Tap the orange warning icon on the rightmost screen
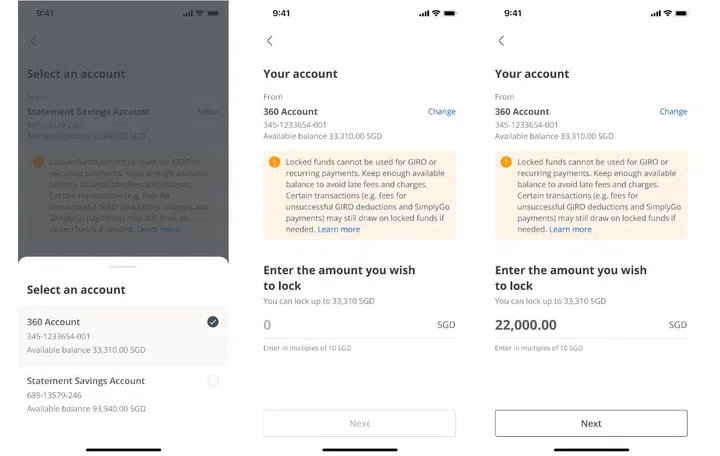 pos(506,162)
